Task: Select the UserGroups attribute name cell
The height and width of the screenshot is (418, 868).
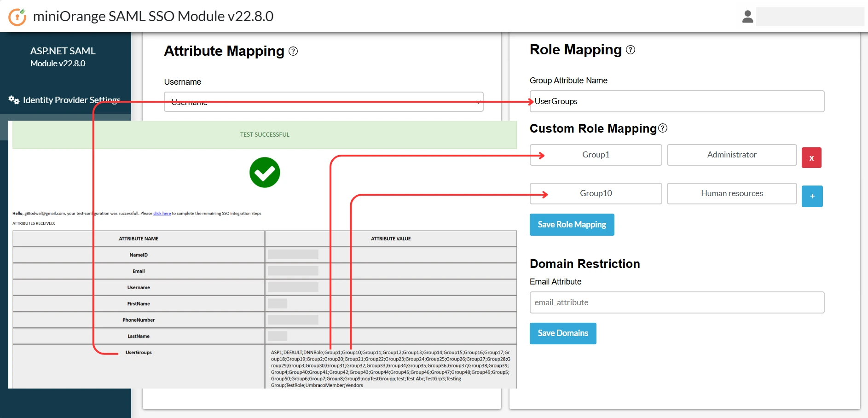Action: tap(139, 366)
